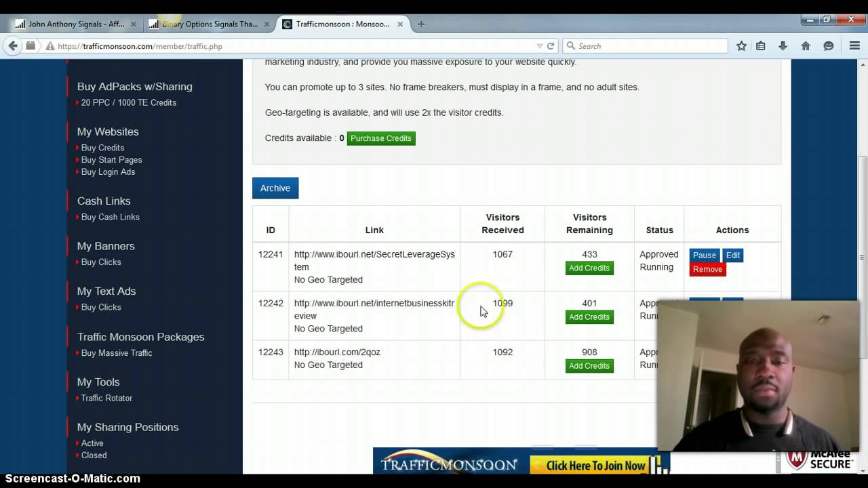Image resolution: width=868 pixels, height=488 pixels.
Task: Reload the page with the refresh icon
Action: (x=551, y=46)
